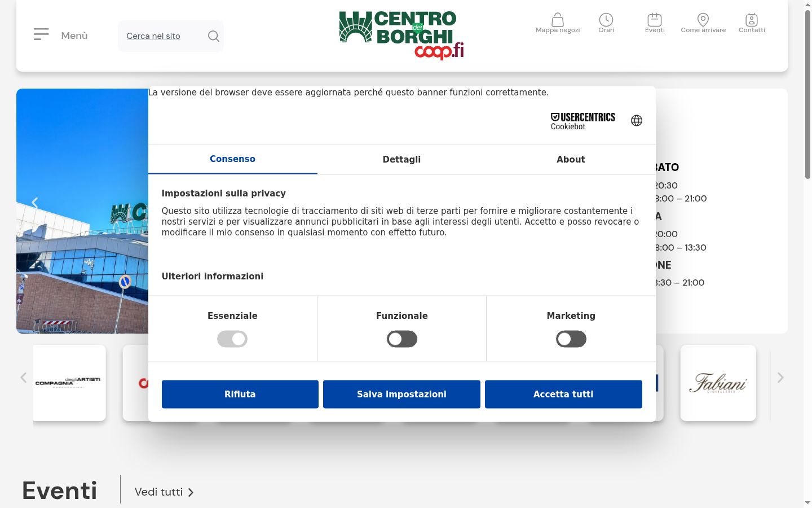This screenshot has height=508, width=812.
Task: Click the Cerca nel sito search field
Action: (x=171, y=36)
